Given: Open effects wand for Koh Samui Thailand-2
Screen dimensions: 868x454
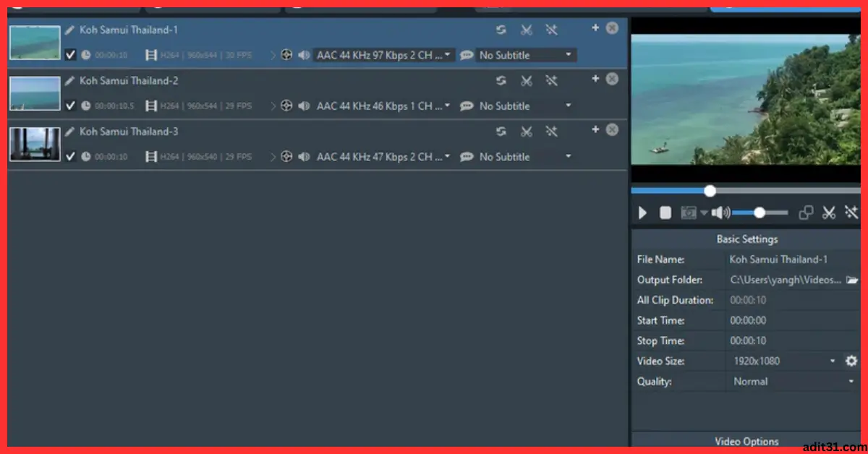Looking at the screenshot, I should pos(552,80).
